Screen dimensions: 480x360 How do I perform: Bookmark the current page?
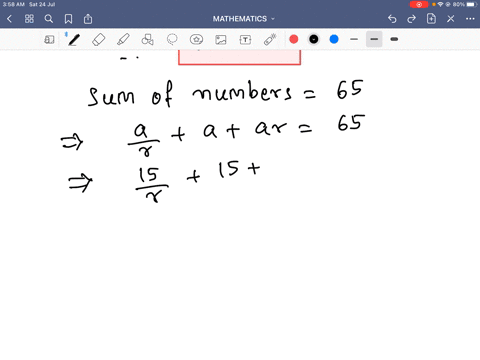tap(68, 19)
